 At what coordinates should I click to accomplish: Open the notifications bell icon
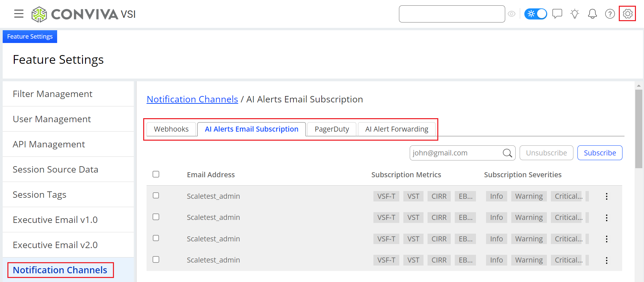click(592, 14)
